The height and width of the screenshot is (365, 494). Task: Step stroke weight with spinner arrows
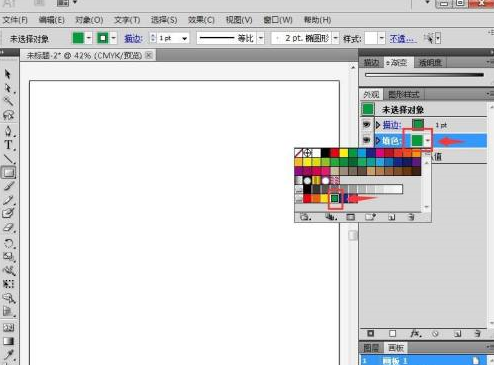(153, 38)
